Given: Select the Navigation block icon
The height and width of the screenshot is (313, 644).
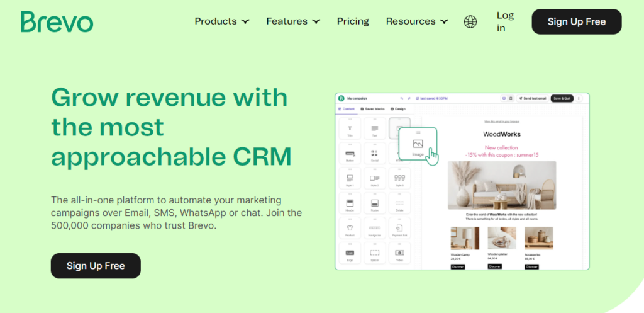Looking at the screenshot, I should point(375,228).
